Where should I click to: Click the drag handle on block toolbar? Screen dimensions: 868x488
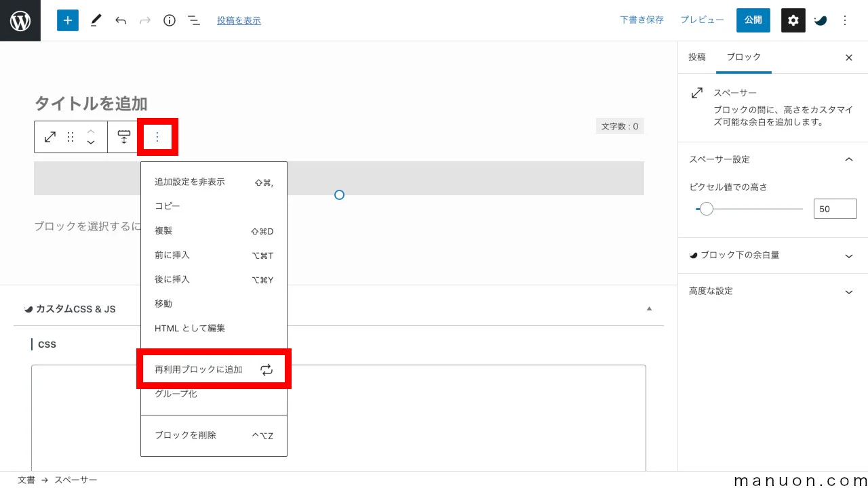point(71,137)
